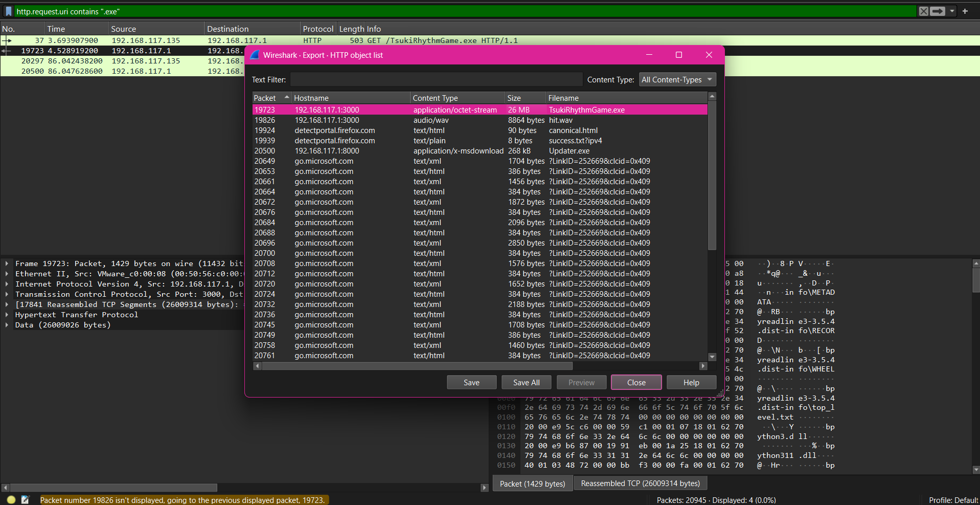Image resolution: width=980 pixels, height=505 pixels.
Task: Open Help for HTTP object list
Action: point(691,382)
